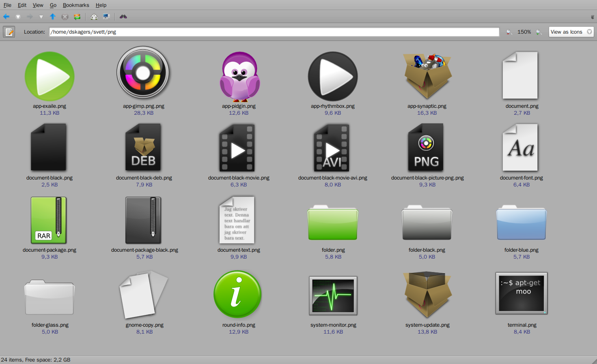Open the File menu
Image resolution: width=597 pixels, height=364 pixels.
[7, 5]
